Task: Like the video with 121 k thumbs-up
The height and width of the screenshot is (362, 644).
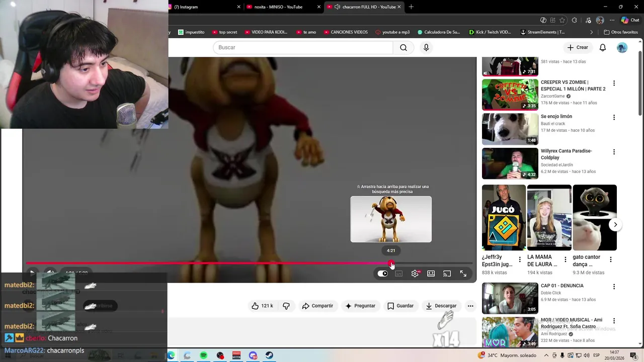Action: [x=262, y=306]
